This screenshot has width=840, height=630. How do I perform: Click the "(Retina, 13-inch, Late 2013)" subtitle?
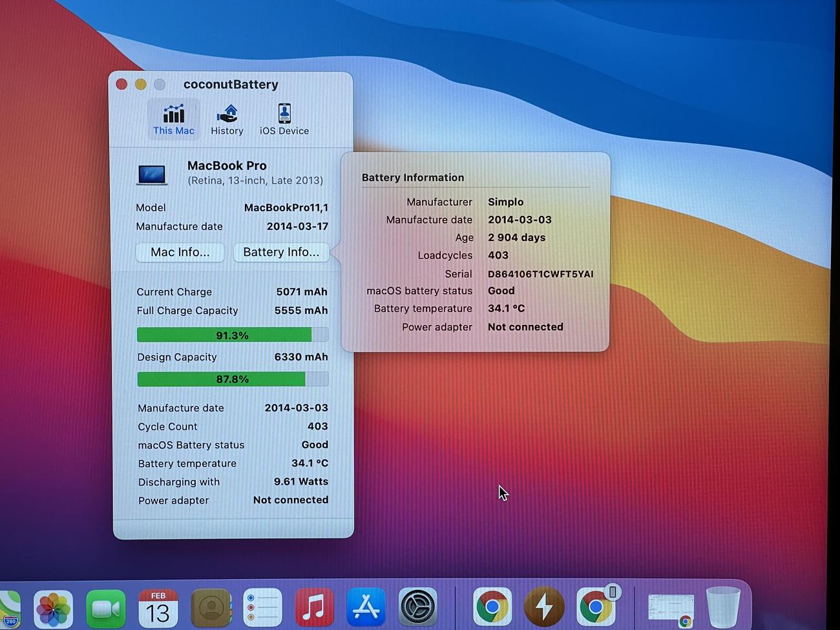[255, 180]
